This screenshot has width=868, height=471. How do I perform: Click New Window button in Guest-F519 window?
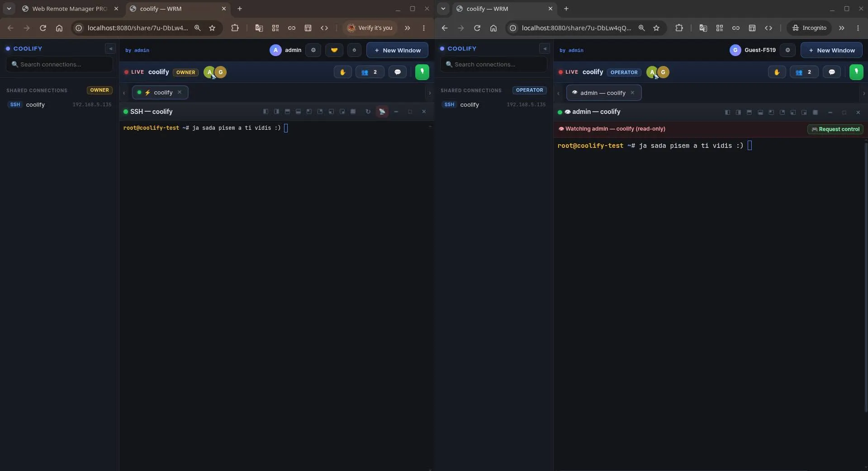831,50
